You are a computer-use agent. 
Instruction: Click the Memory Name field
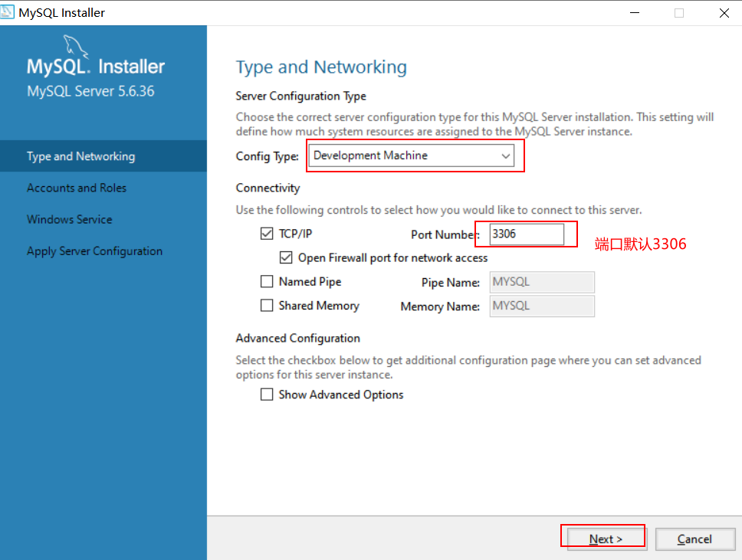pos(542,306)
